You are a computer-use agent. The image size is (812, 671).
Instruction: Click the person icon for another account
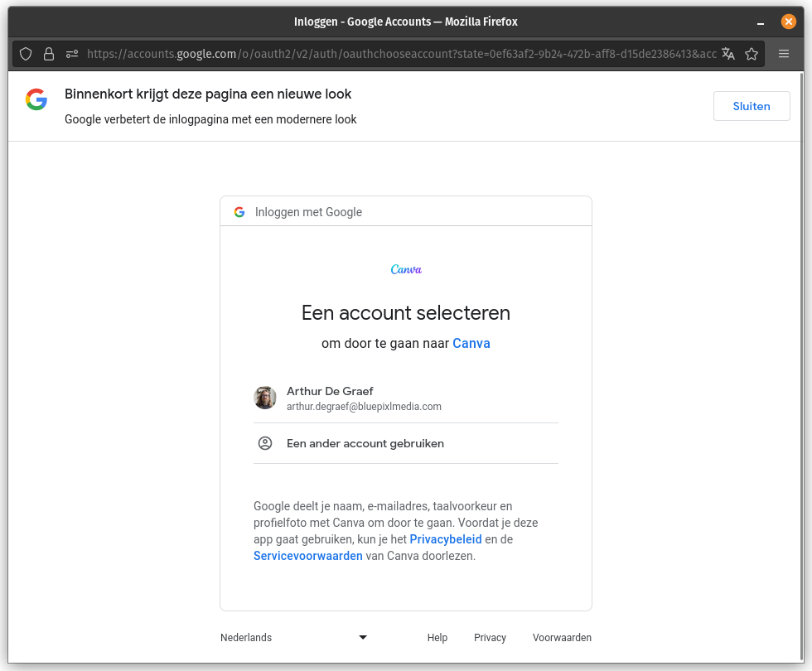pyautogui.click(x=265, y=443)
